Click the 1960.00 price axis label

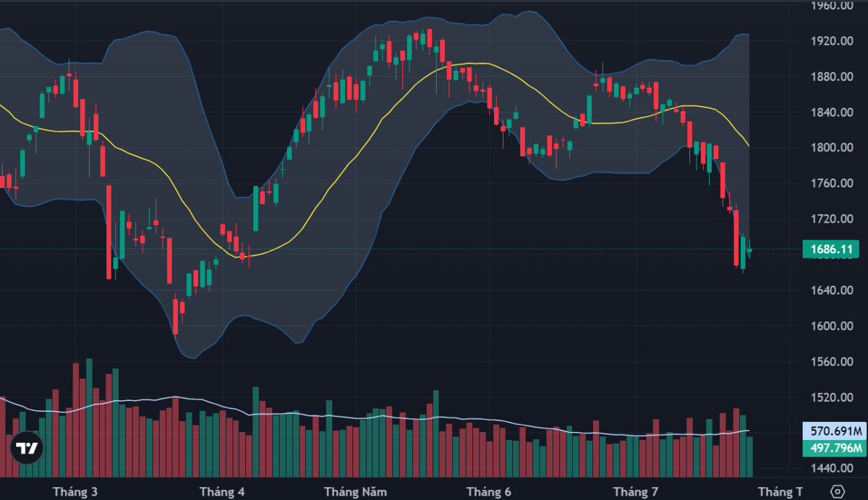pyautogui.click(x=833, y=6)
